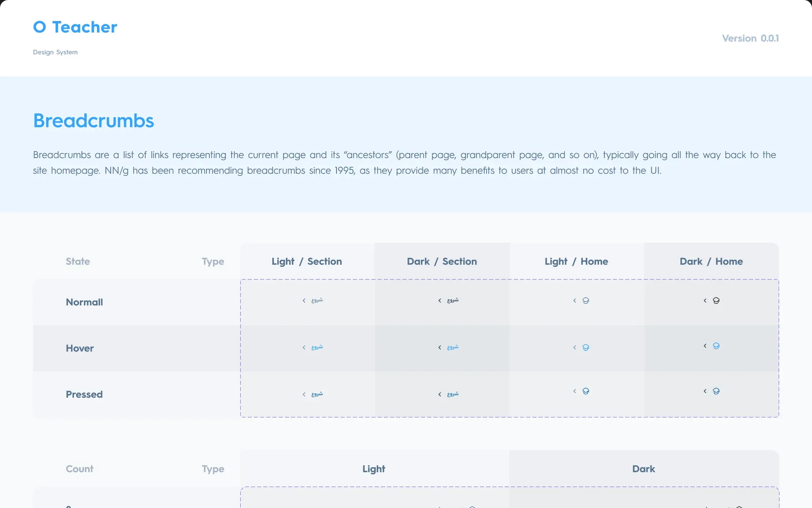Click chevron in Normall Dark / Section breadcrumb
Screen dimensions: 812x508
coord(440,301)
